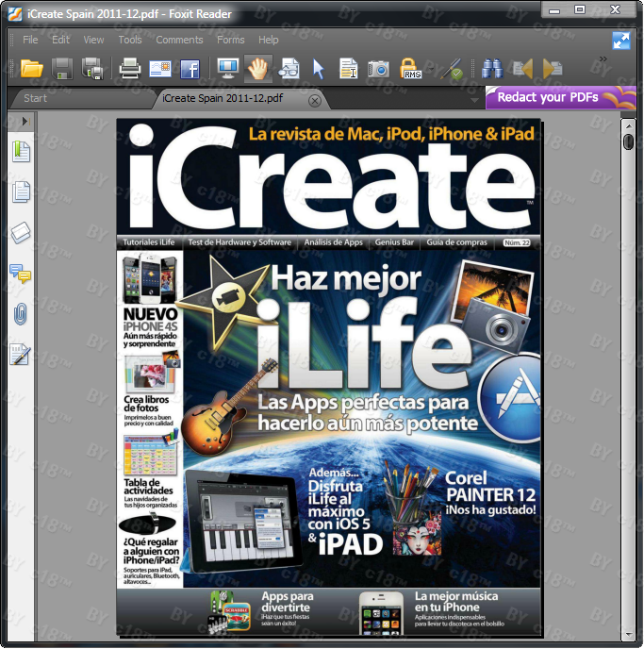Open the Help menu
The width and height of the screenshot is (644, 649).
(269, 40)
